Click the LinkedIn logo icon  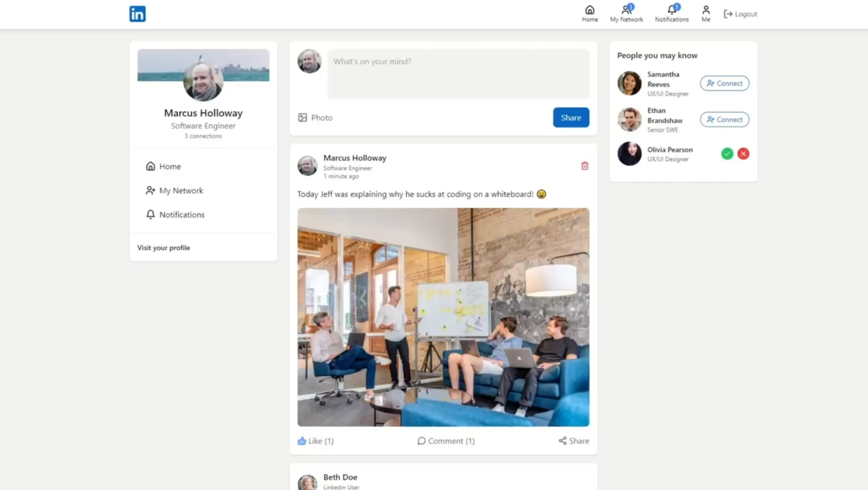point(137,14)
